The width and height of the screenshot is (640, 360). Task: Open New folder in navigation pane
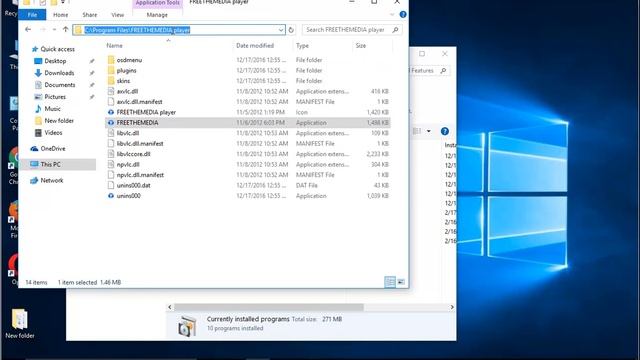(59, 120)
